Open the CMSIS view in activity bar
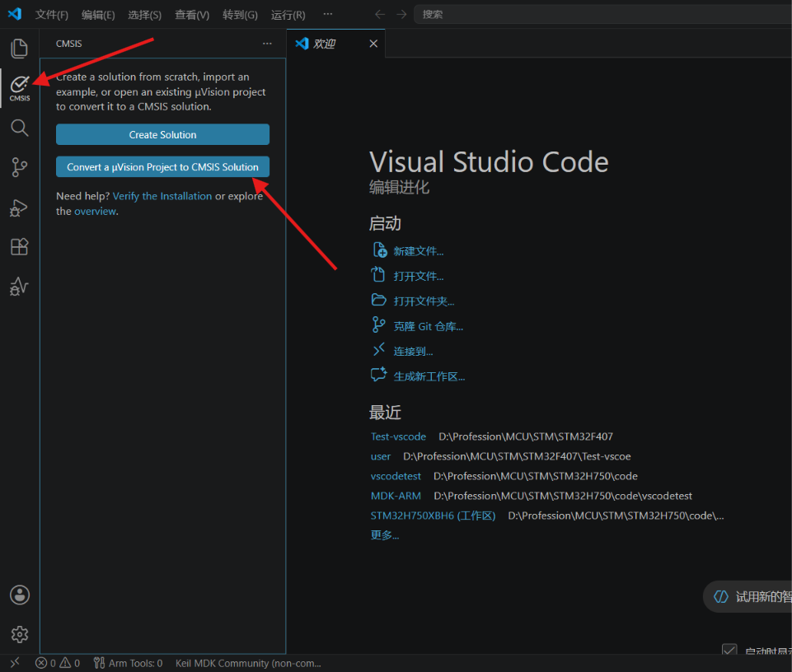792x672 pixels. tap(19, 88)
